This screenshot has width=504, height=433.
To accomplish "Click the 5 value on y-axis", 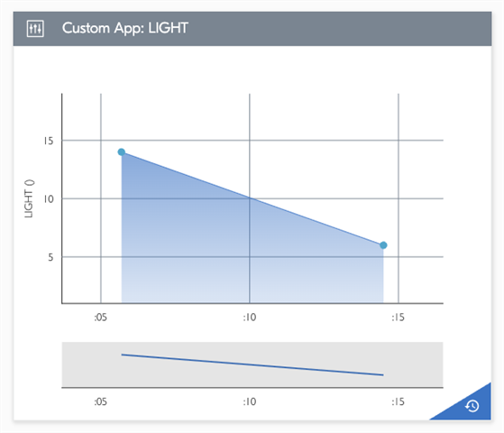I will [x=50, y=257].
